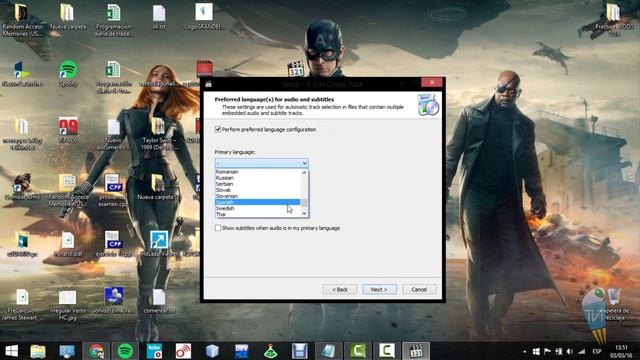The image size is (640, 360).
Task: Select the Nuevo documento desktop file
Action: pos(113,134)
